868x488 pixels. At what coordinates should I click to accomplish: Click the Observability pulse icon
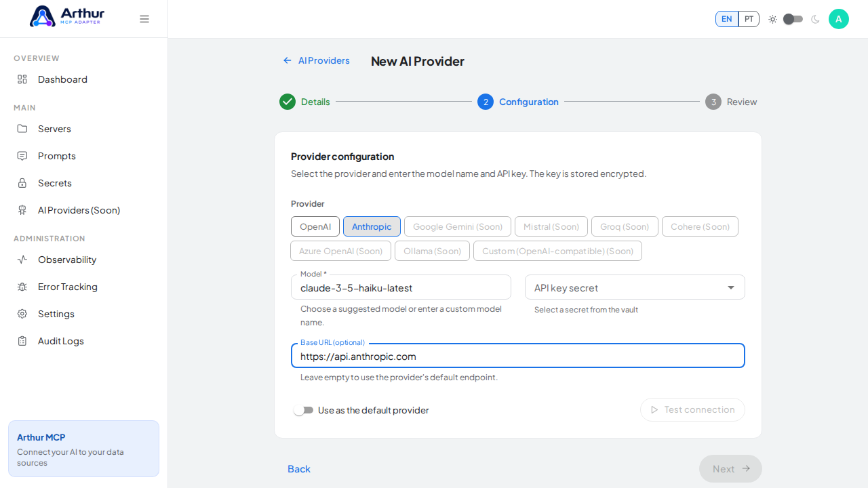click(22, 260)
